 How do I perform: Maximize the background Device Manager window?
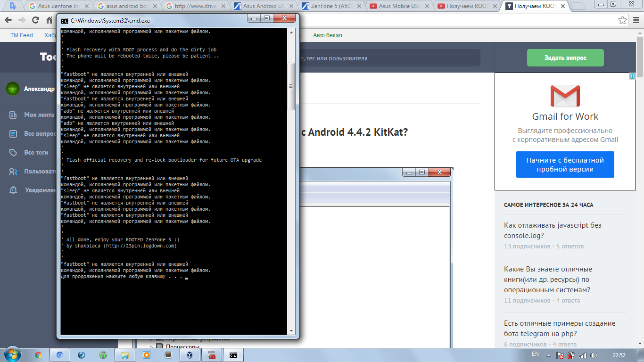click(422, 173)
